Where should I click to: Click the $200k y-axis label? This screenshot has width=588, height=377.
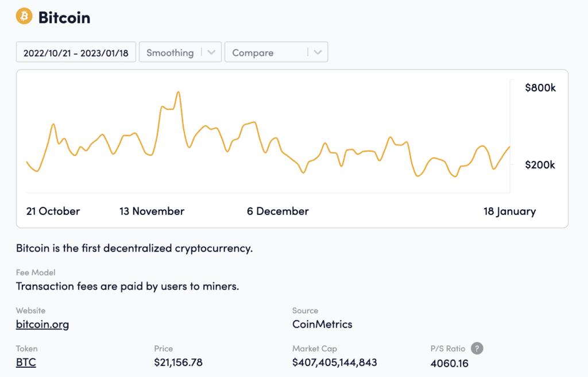click(540, 165)
